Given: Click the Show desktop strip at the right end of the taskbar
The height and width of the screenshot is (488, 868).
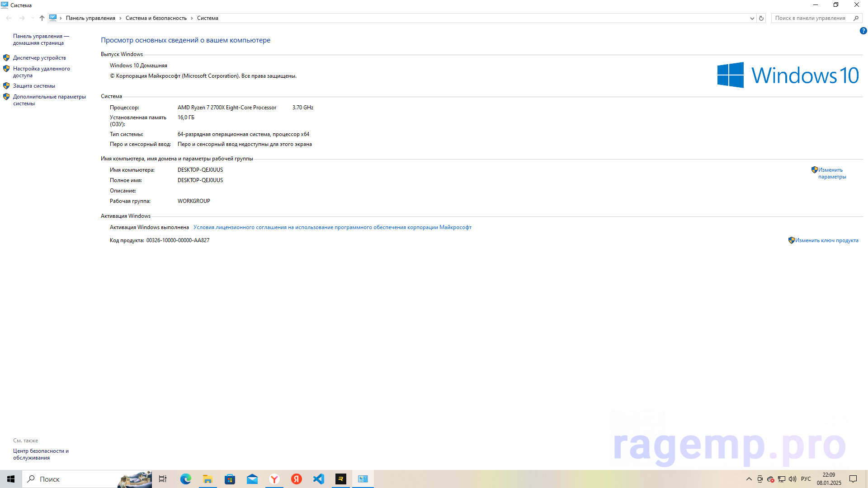Looking at the screenshot, I should click(866, 479).
